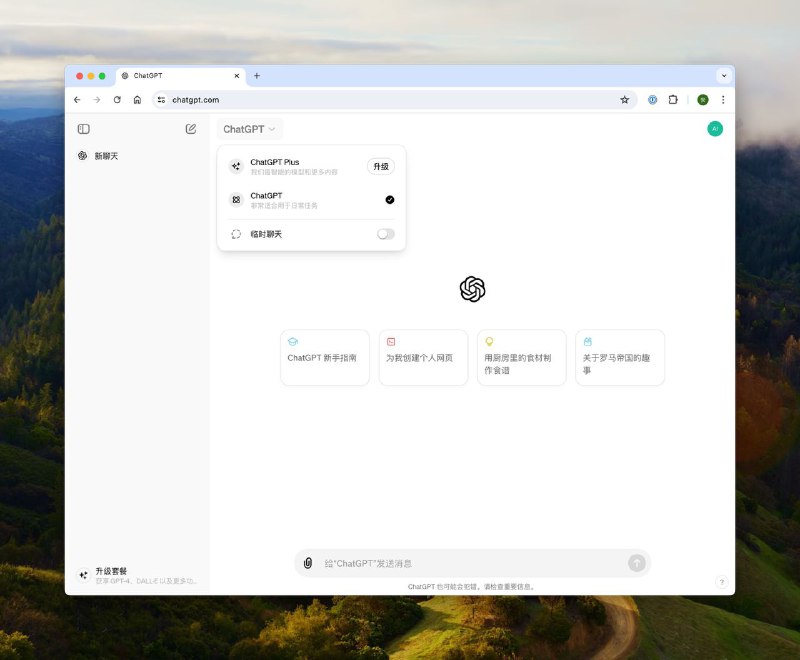Image resolution: width=800 pixels, height=660 pixels.
Task: Open the ChatGPT 新手指南 suggestion card
Action: click(x=325, y=358)
